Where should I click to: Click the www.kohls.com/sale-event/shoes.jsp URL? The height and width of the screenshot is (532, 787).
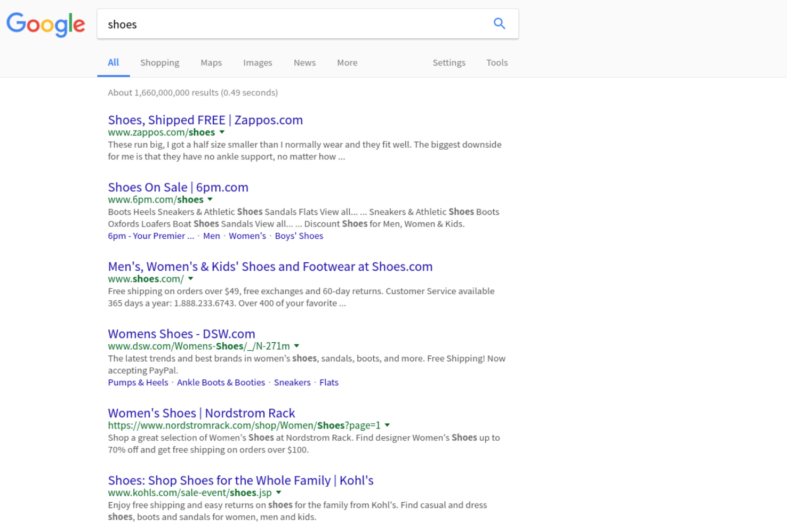[190, 493]
